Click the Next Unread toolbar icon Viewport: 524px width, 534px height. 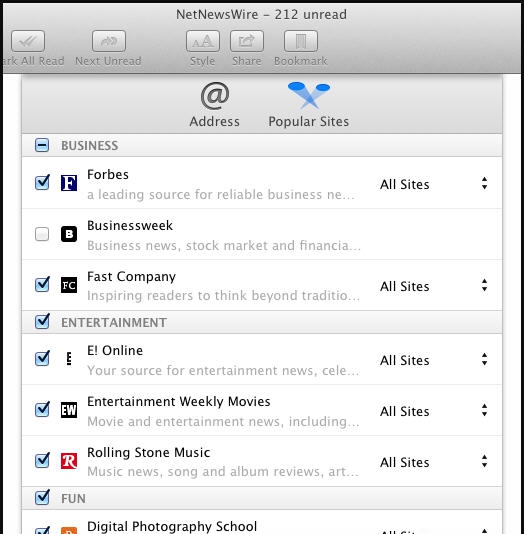click(109, 41)
